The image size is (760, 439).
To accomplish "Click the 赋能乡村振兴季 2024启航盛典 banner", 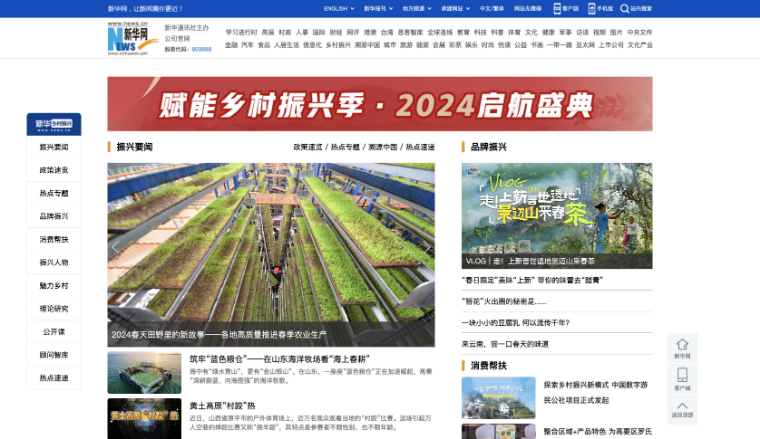I will [380, 104].
